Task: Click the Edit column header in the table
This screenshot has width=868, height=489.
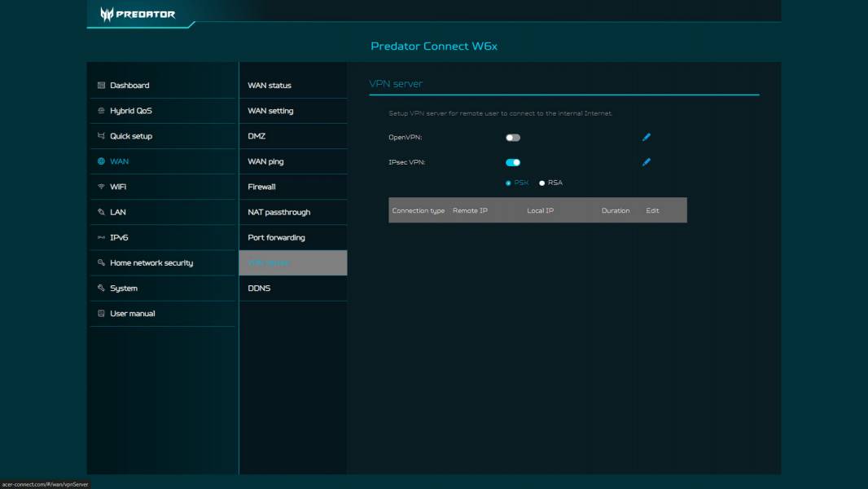Action: [651, 209]
